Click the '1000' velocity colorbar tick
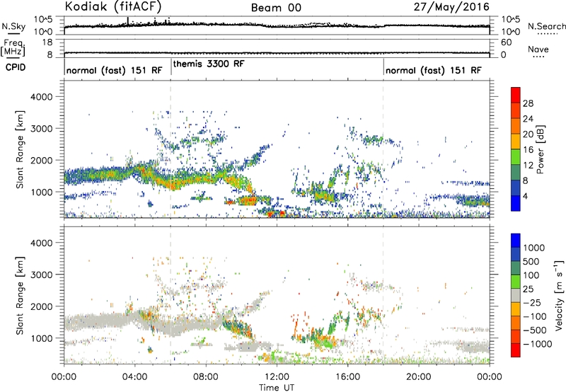Image resolution: width=566 pixels, height=392 pixels. click(533, 248)
